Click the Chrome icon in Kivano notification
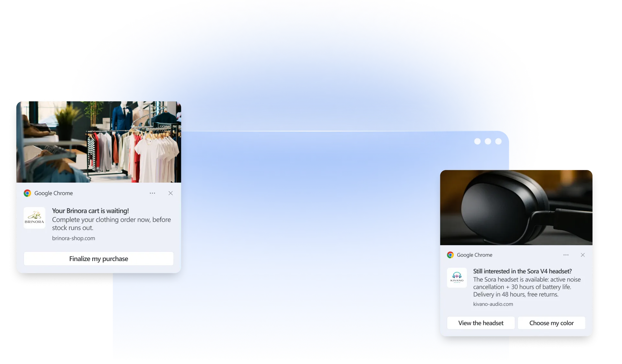Viewport: 622px width, 364px height. [450, 255]
